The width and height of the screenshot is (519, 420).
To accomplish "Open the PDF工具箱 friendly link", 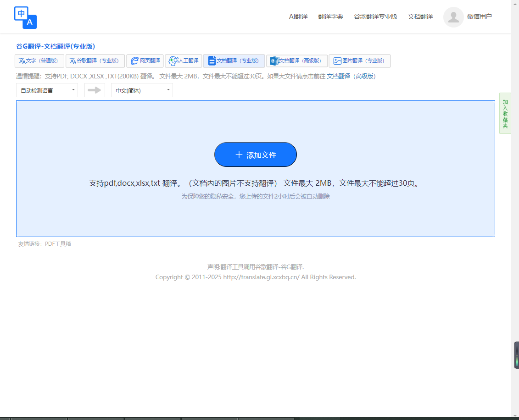I will (58, 244).
